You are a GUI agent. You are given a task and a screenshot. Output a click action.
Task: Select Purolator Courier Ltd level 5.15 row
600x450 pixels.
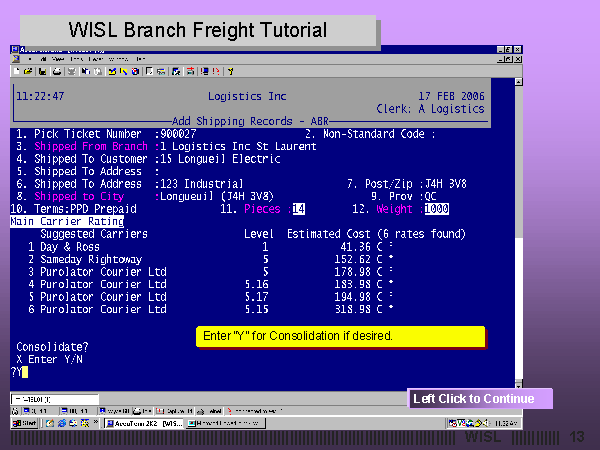tap(210, 309)
